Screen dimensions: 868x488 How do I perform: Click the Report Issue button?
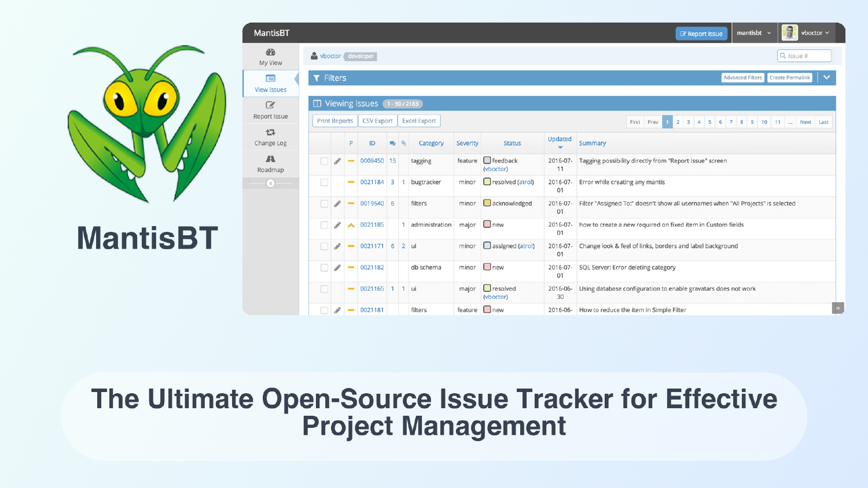click(701, 33)
